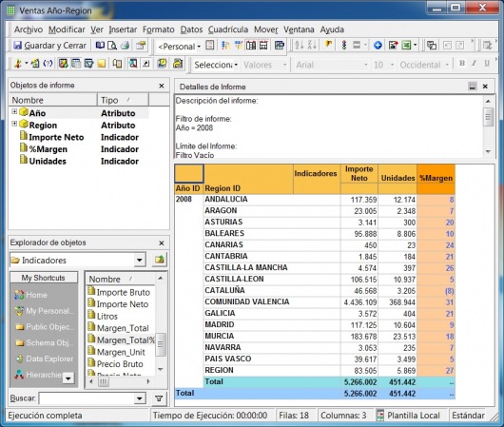Viewport: 504px width, 427px height.
Task: Click the Plantilla Local status bar icon
Action: point(380,416)
